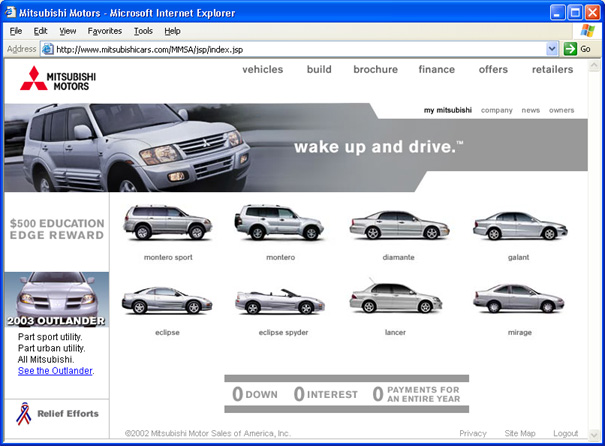Go to the vehicles section

(262, 69)
